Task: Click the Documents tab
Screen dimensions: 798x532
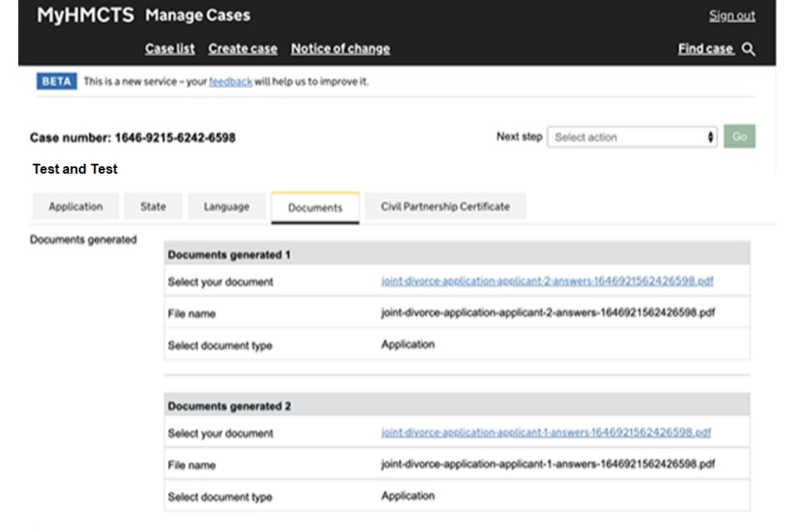Action: [315, 208]
